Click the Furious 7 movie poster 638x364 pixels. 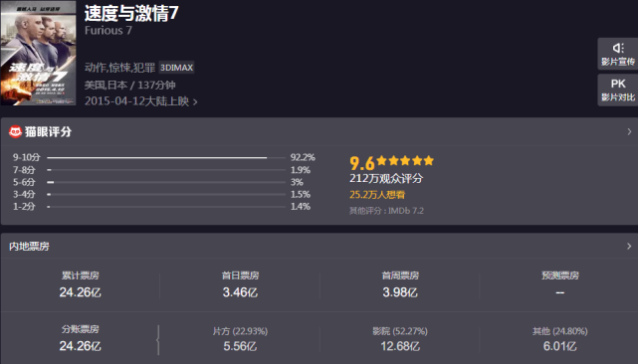[x=38, y=53]
